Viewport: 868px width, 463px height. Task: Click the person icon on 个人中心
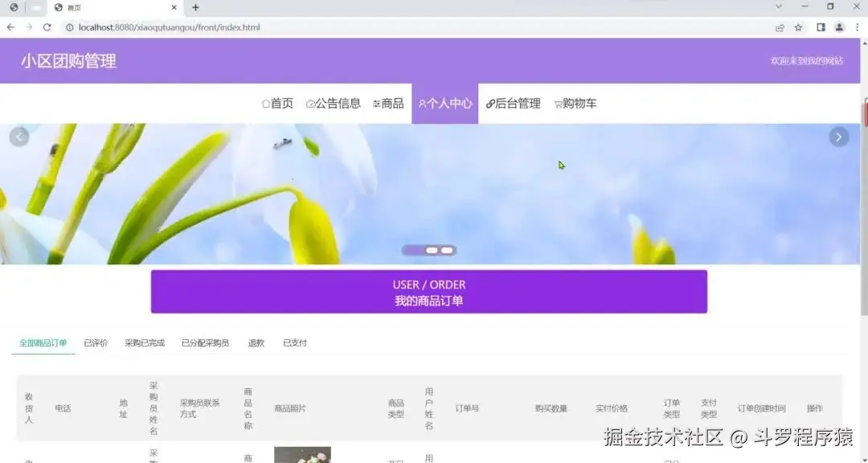click(x=424, y=103)
